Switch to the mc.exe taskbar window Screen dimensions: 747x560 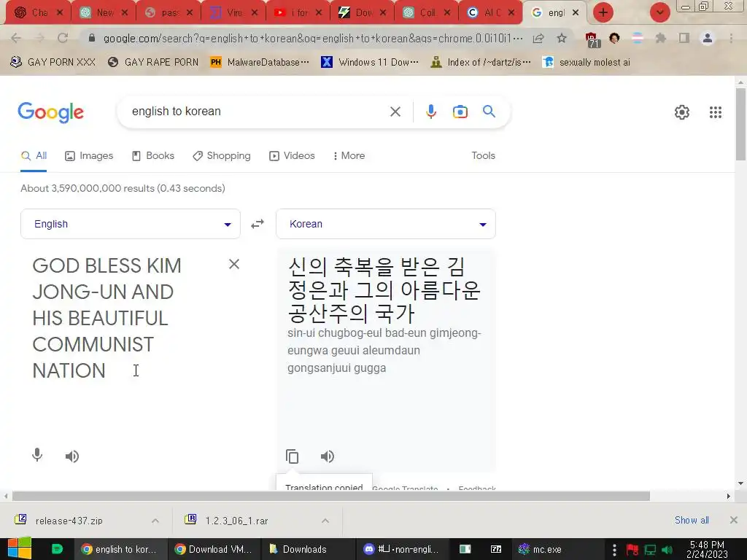557,549
